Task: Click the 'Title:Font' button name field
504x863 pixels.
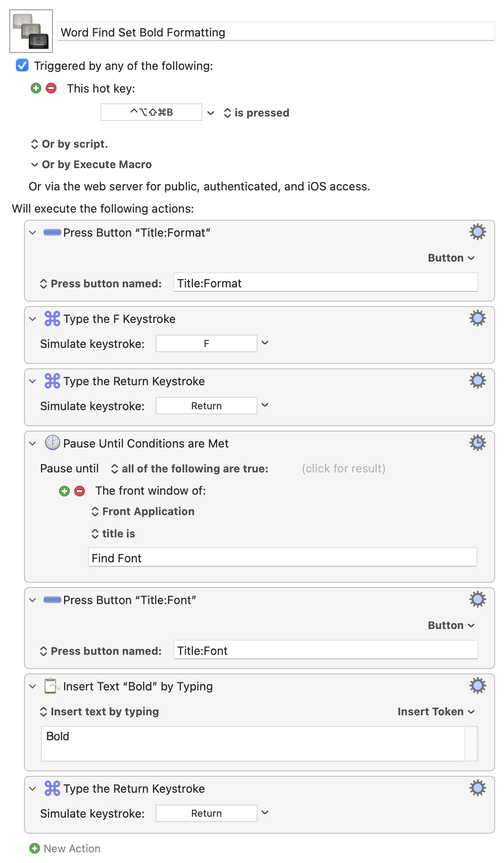Action: [x=326, y=650]
